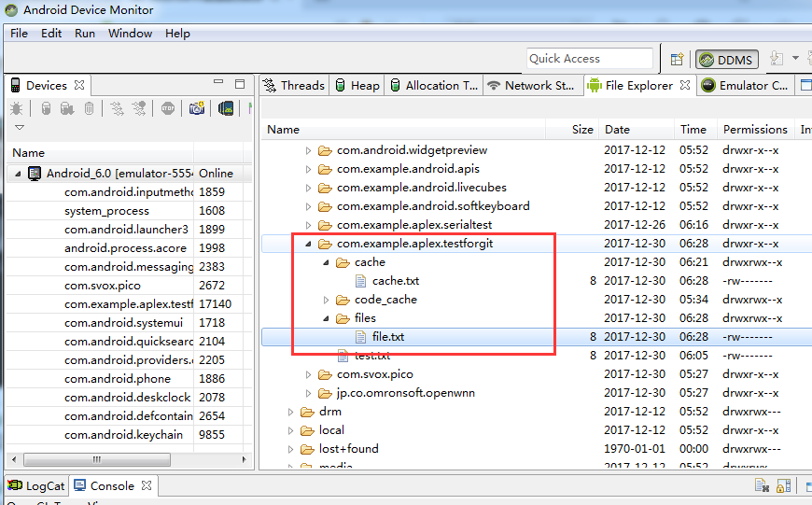Switch to the Threads tab
Screen dimensions: 812x505
coord(294,86)
